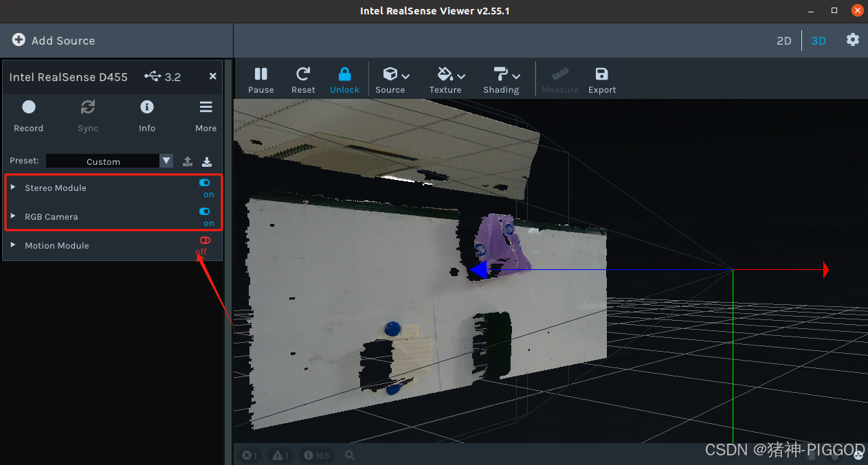This screenshot has height=465, width=868.
Task: Click the Stereo Module label
Action: [x=56, y=188]
